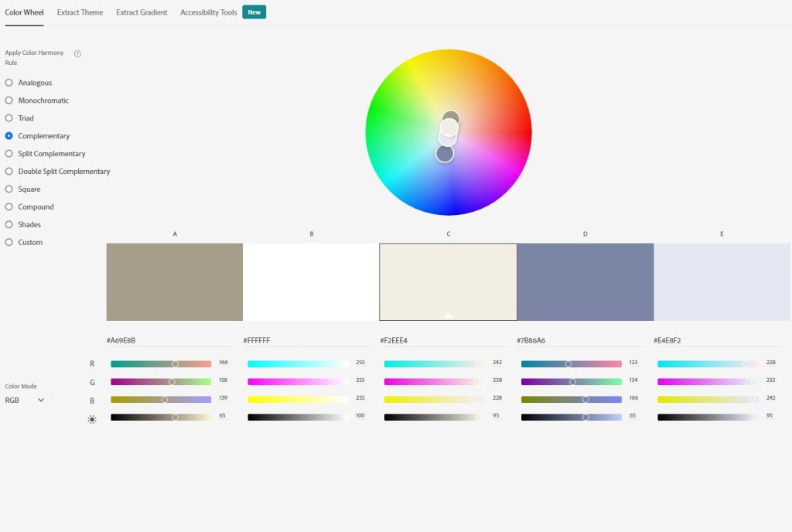
Task: Open the Extract Gradient tab
Action: (x=142, y=12)
